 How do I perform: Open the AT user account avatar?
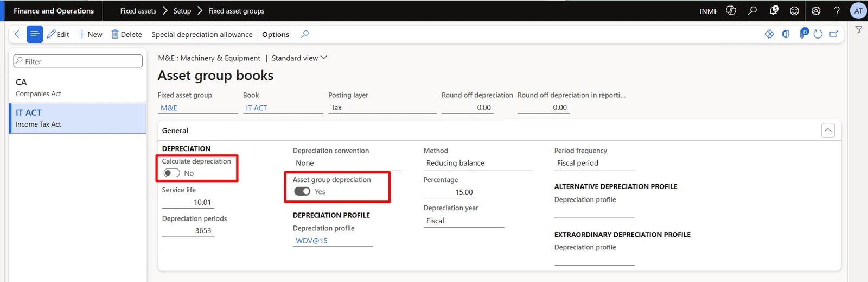(x=858, y=11)
